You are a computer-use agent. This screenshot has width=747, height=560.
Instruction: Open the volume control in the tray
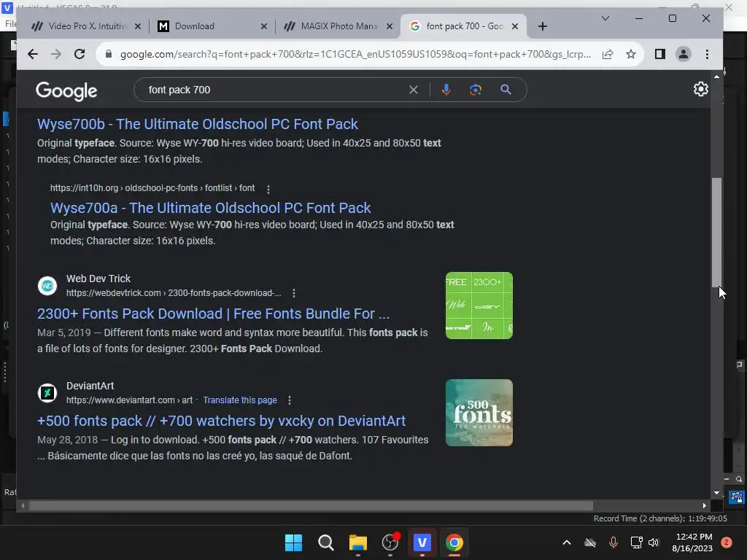(654, 542)
